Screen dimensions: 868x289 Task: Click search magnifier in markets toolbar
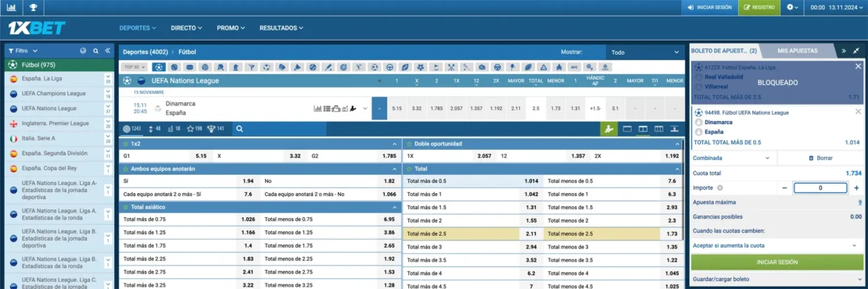(240, 129)
